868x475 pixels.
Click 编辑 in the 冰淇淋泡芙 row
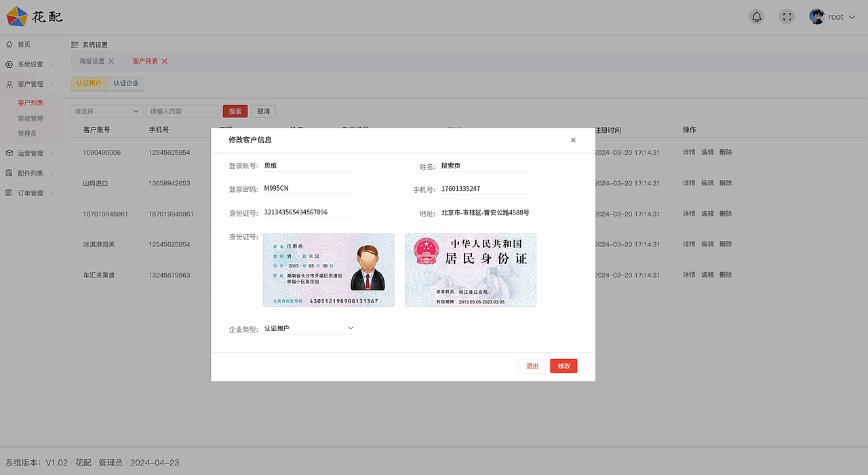coord(707,244)
